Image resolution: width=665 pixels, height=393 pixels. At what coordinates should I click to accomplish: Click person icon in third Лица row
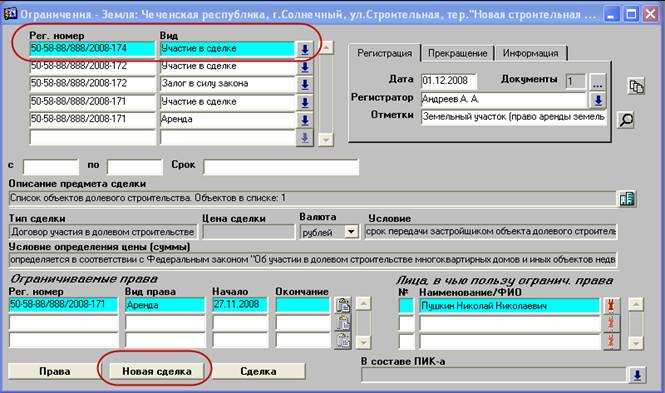611,341
